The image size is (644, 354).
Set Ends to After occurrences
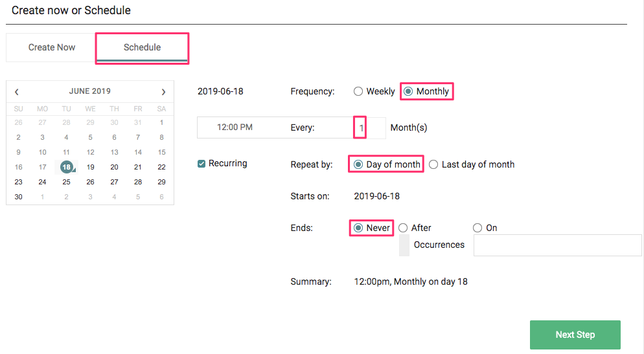403,228
